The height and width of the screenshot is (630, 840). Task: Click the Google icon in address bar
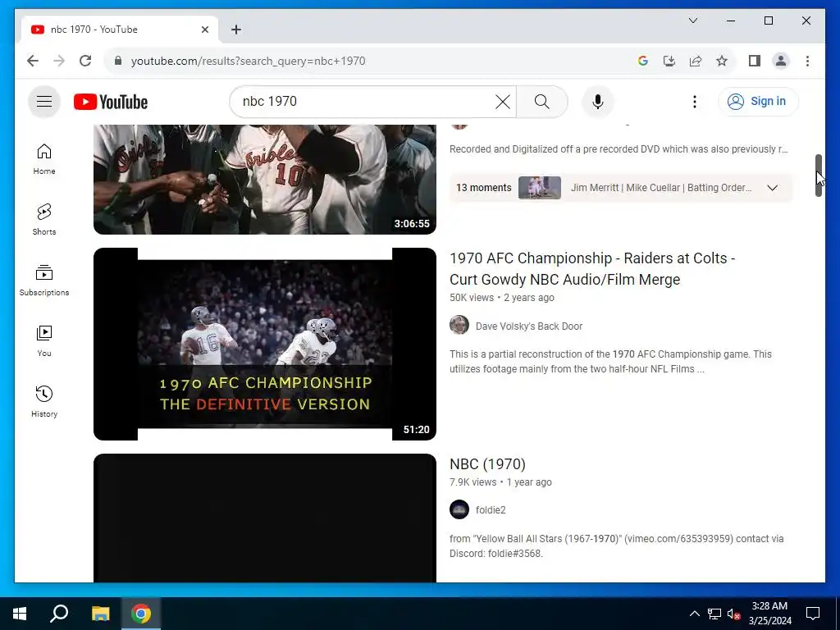[643, 61]
